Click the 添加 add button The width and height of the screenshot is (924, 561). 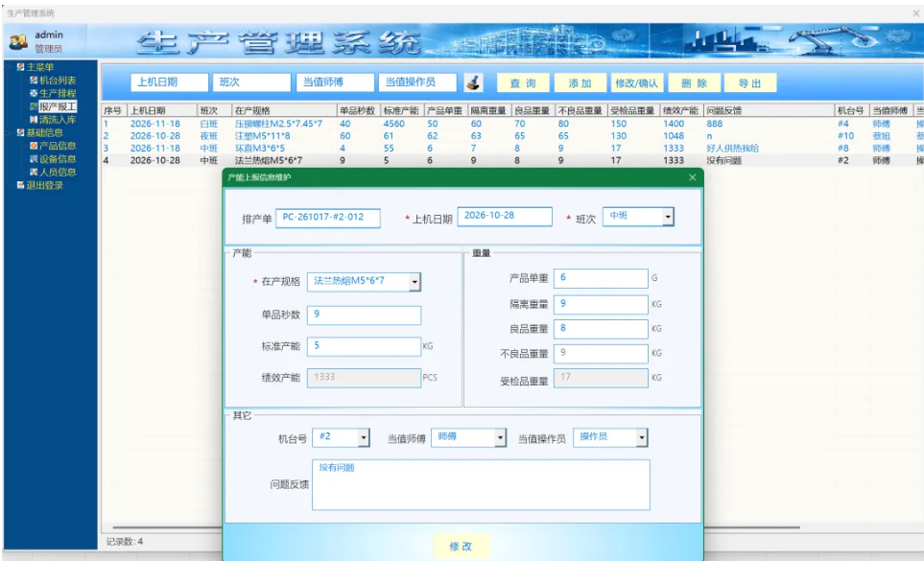(x=580, y=83)
